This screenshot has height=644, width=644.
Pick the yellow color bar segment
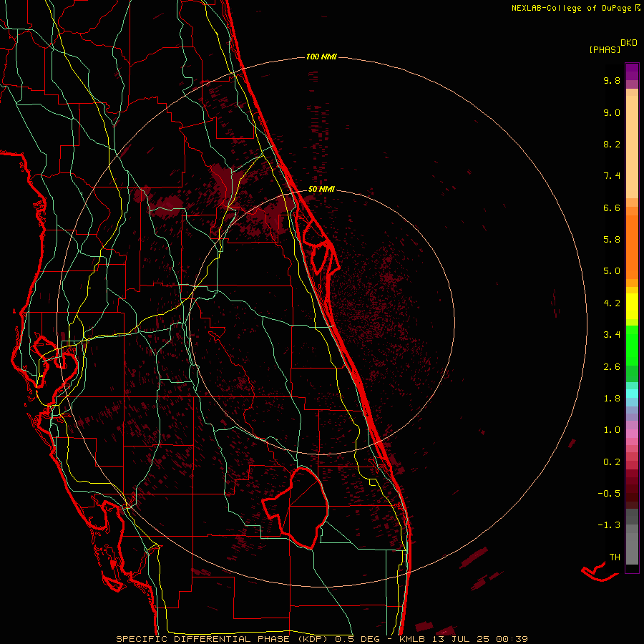[632, 306]
